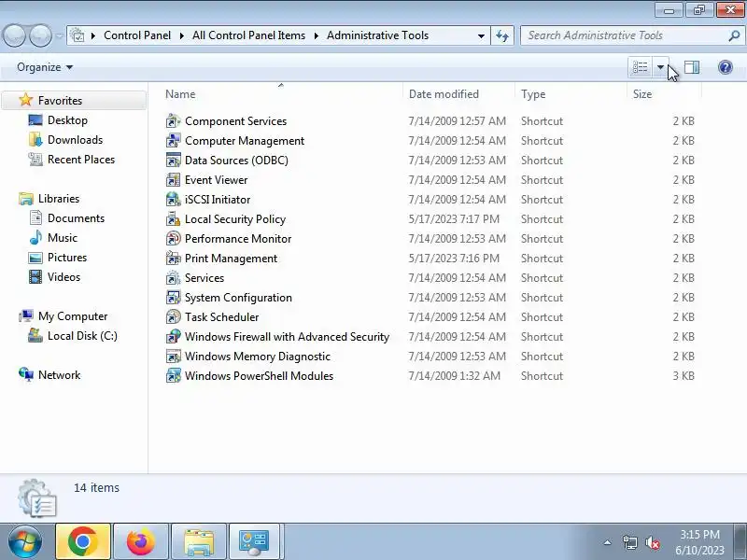Go to All Control Panel Items breadcrumb

point(248,35)
